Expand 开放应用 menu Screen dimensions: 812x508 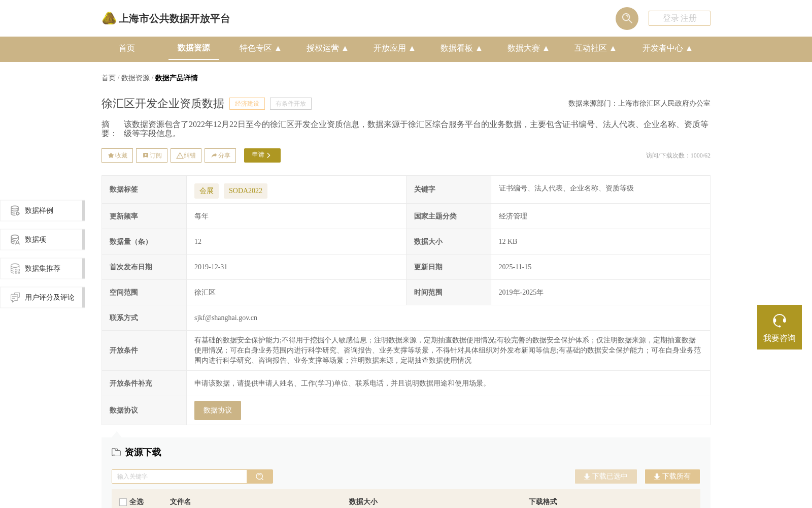tap(394, 48)
